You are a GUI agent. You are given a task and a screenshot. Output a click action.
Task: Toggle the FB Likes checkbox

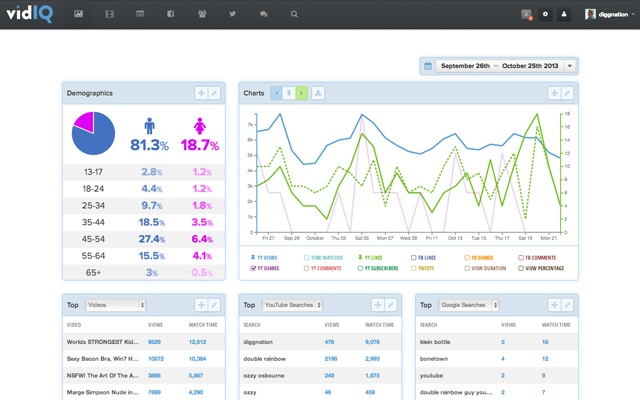414,257
